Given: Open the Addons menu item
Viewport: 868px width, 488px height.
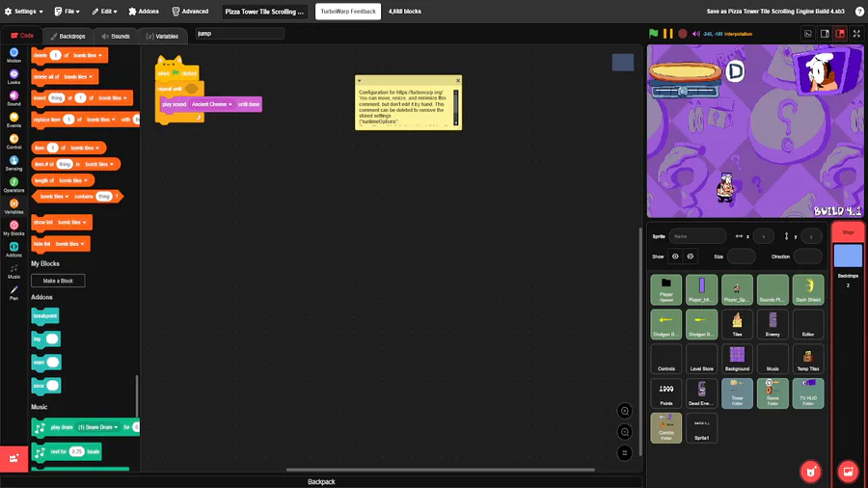Looking at the screenshot, I should click(144, 11).
